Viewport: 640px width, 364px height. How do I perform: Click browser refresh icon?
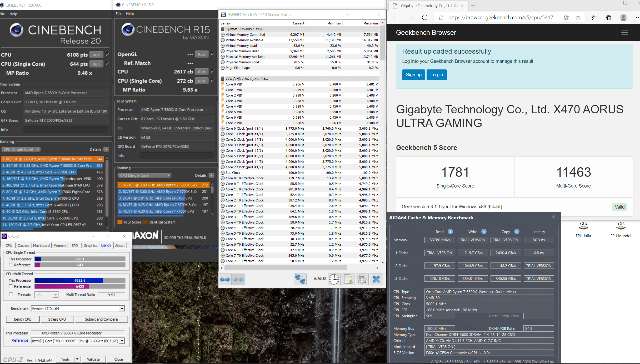pyautogui.click(x=425, y=17)
